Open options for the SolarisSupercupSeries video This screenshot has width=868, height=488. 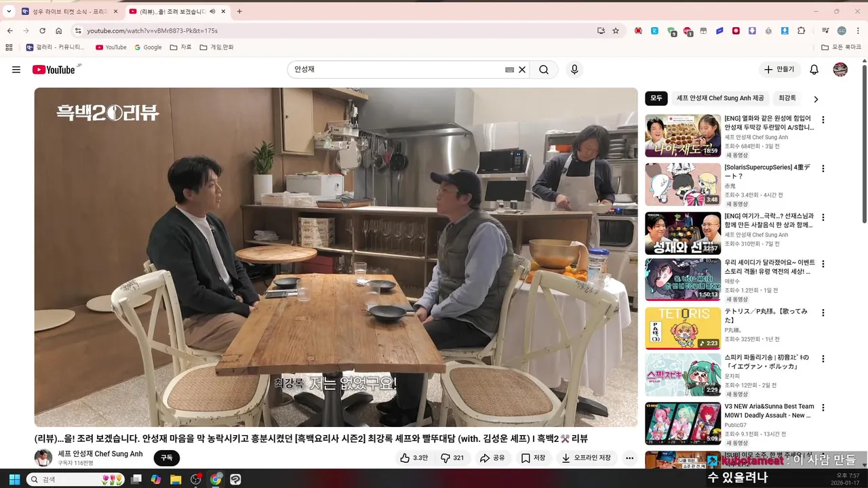tap(823, 169)
